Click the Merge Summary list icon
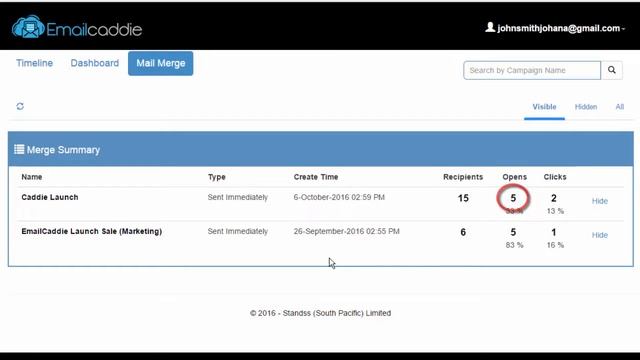The image size is (640, 360). (19, 149)
